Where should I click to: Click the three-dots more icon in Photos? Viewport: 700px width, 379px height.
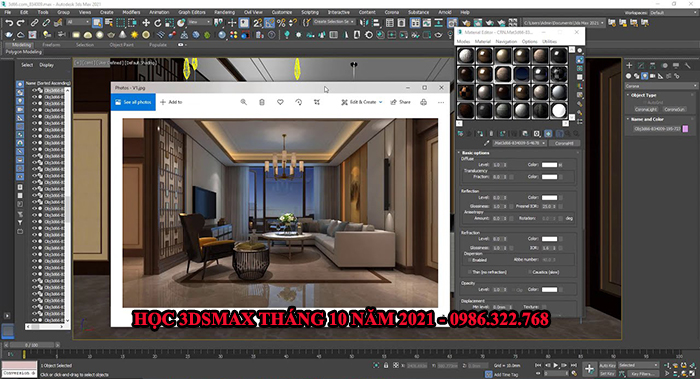(441, 102)
